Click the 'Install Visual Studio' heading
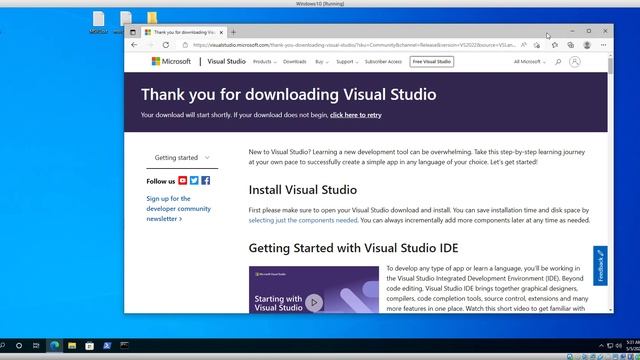The width and height of the screenshot is (640, 360). pyautogui.click(x=303, y=190)
